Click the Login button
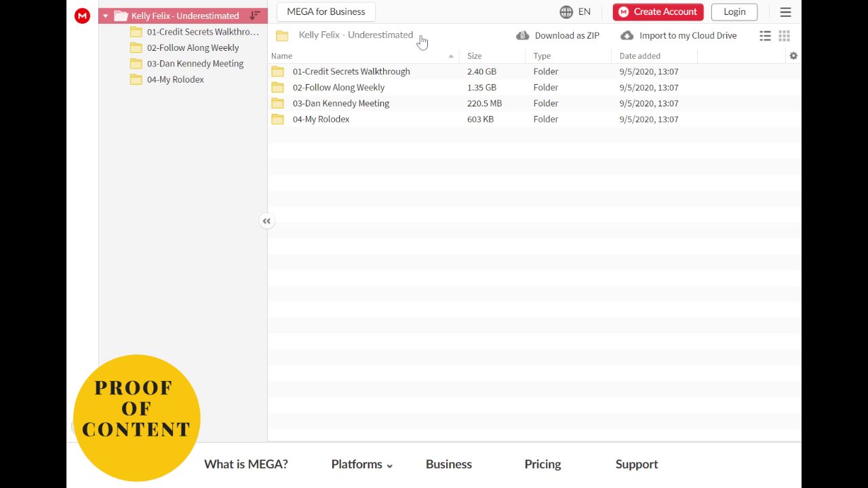Screen dimensions: 868x488 pyautogui.click(x=734, y=12)
